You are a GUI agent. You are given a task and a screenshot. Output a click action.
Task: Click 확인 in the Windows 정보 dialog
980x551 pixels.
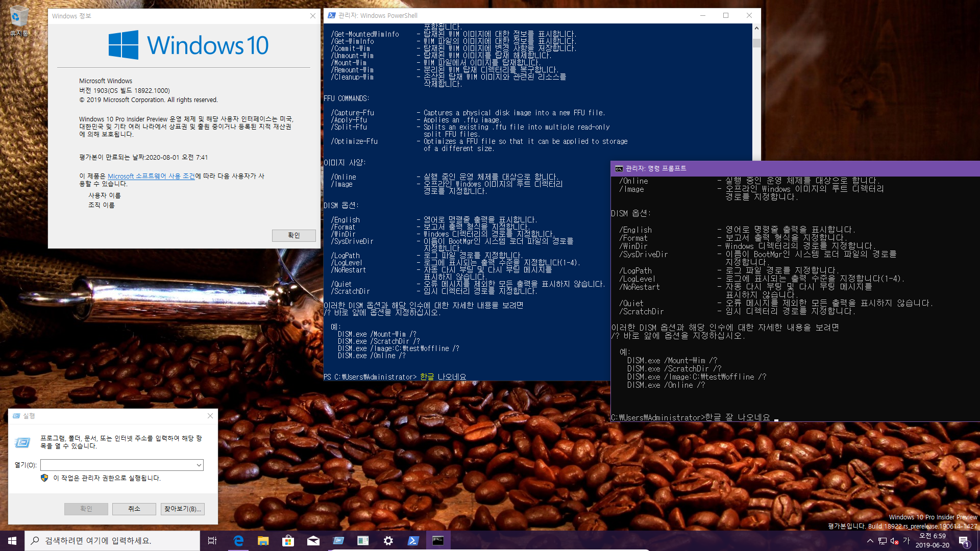293,235
